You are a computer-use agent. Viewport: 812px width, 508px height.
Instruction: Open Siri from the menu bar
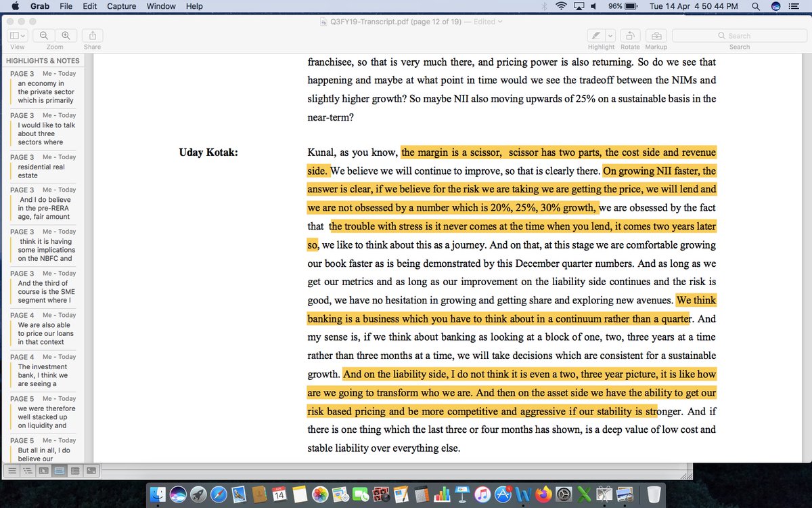click(x=776, y=6)
